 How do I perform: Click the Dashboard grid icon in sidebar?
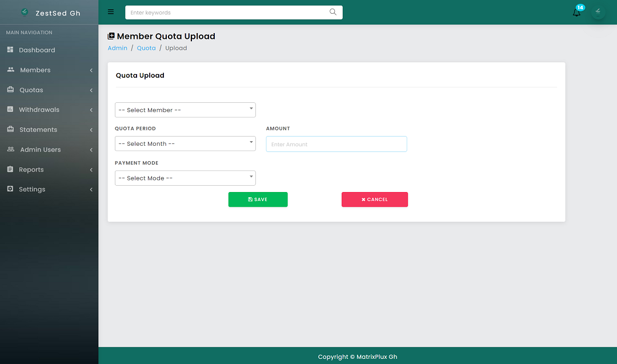click(10, 50)
